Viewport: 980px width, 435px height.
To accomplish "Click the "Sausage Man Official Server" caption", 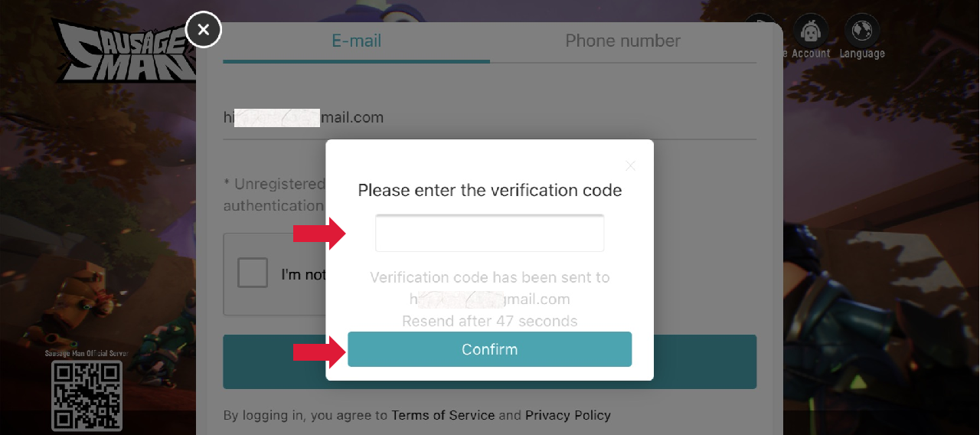I will point(87,354).
